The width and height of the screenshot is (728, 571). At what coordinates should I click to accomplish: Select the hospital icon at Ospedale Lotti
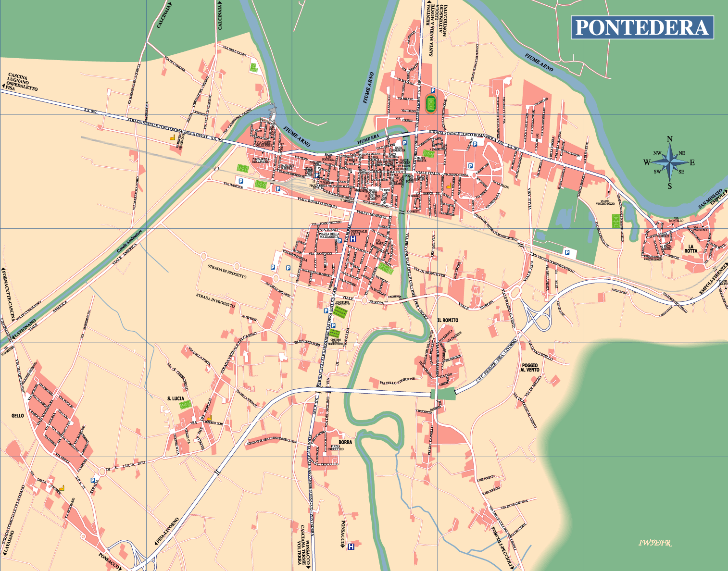point(353,239)
